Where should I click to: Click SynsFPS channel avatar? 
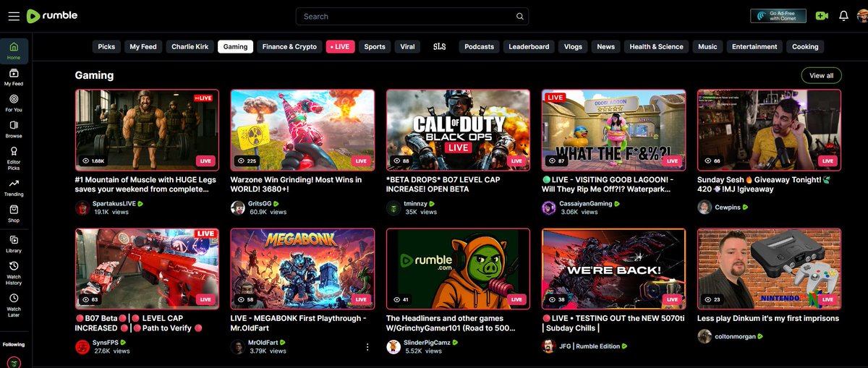[x=82, y=346]
